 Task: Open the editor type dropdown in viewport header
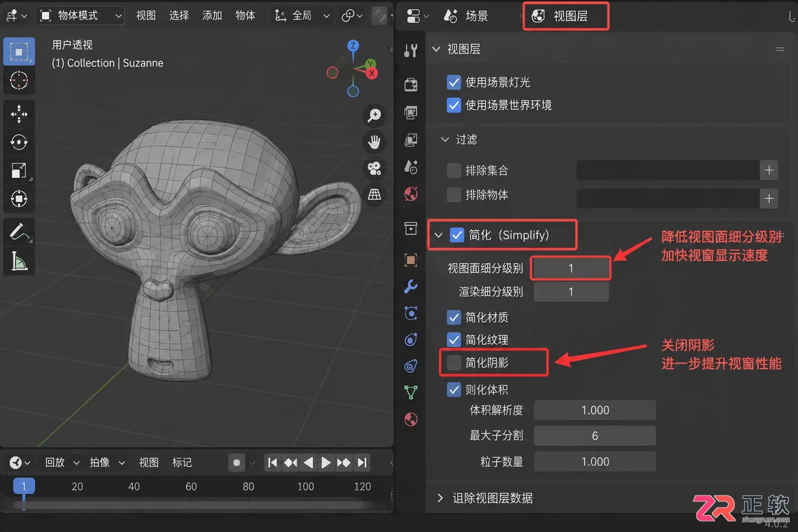click(17, 16)
